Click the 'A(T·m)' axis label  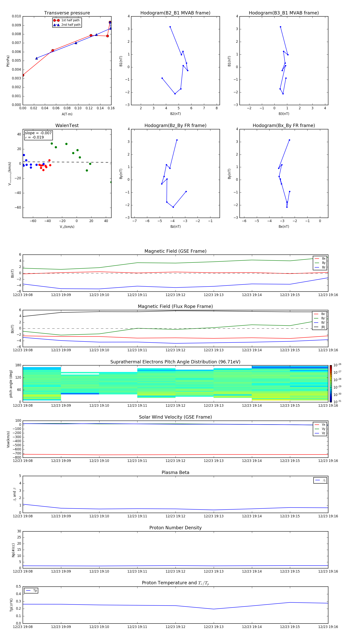(x=67, y=114)
